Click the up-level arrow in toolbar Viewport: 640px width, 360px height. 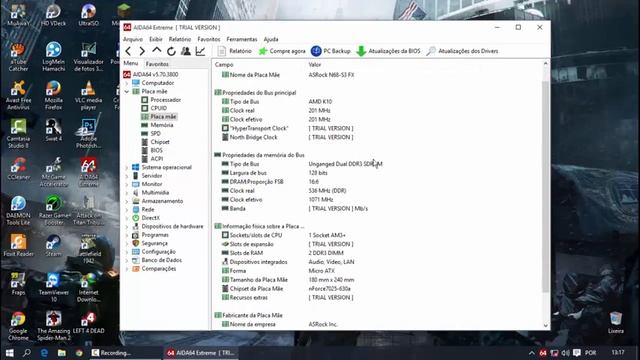pyautogui.click(x=157, y=51)
